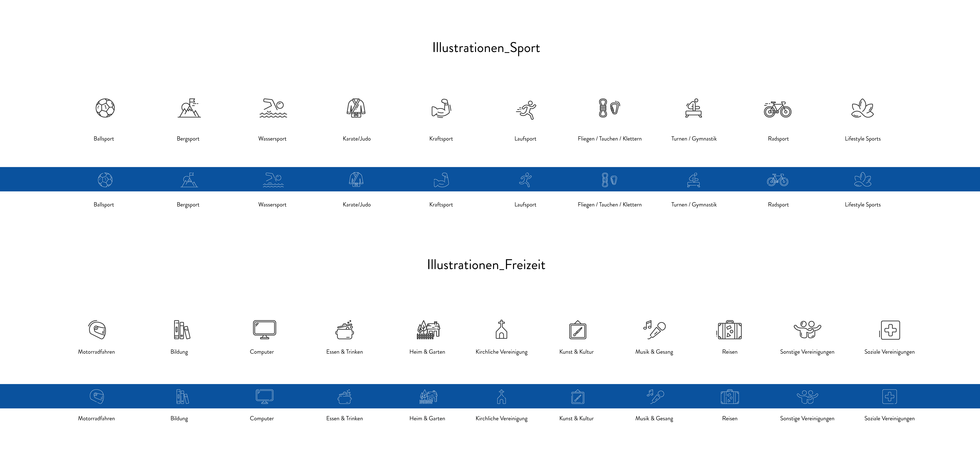This screenshot has width=980, height=471.
Task: Click the white house and garden icon
Action: coord(428,396)
